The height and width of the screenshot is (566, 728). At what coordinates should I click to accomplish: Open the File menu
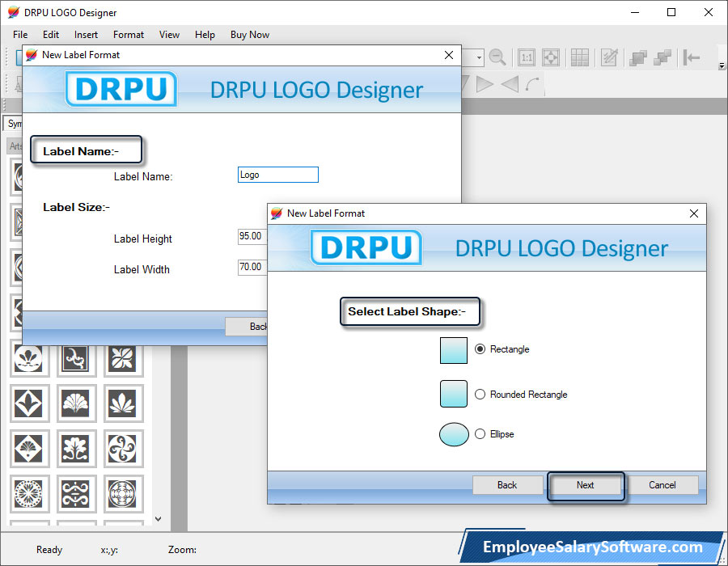click(20, 35)
